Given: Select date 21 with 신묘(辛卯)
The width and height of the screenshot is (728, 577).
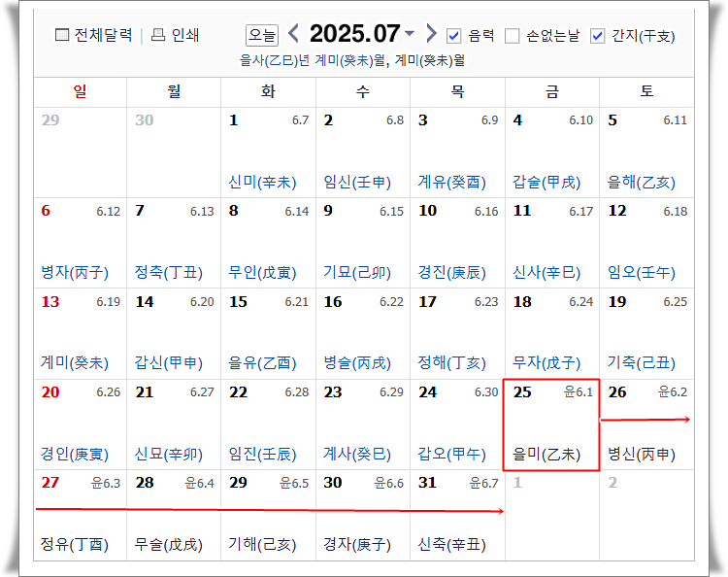Looking at the screenshot, I should [174, 424].
